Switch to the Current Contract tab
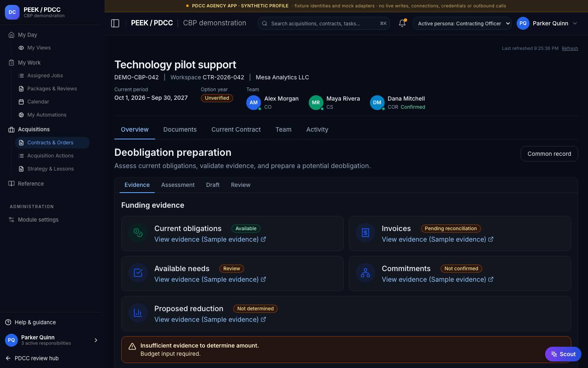Viewport: 588px width, 368px height. [236, 130]
